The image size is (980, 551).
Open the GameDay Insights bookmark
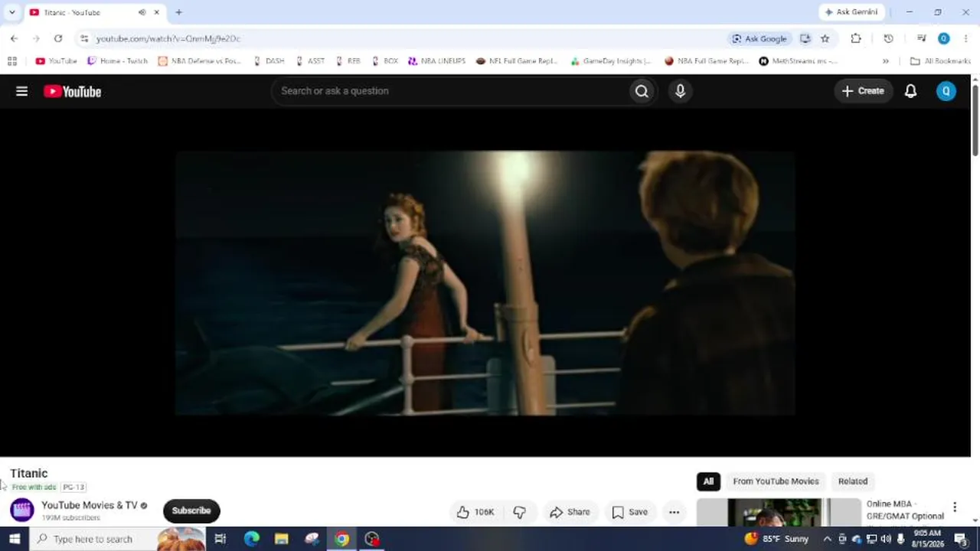tap(611, 61)
